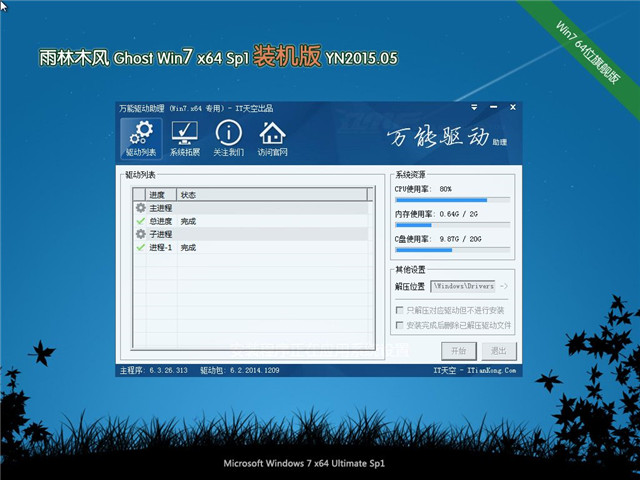Minimize the 万能驱动助理 window
Screen dimensions: 640x480
(x=493, y=107)
